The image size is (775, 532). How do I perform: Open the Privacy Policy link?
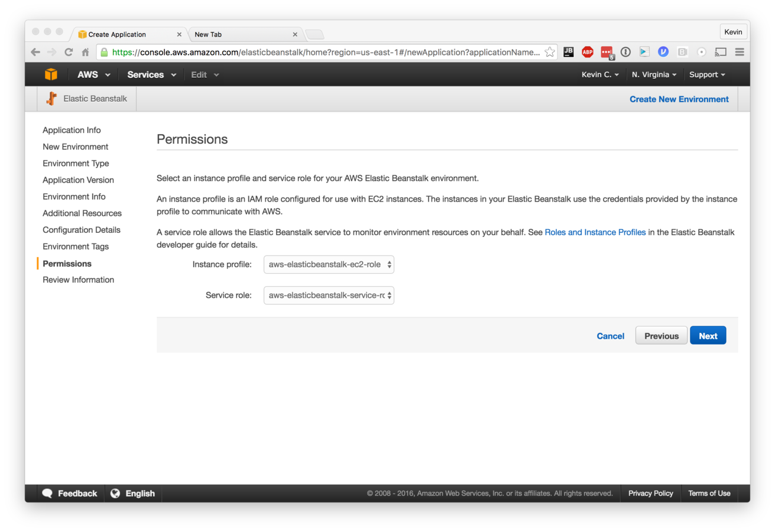click(650, 493)
